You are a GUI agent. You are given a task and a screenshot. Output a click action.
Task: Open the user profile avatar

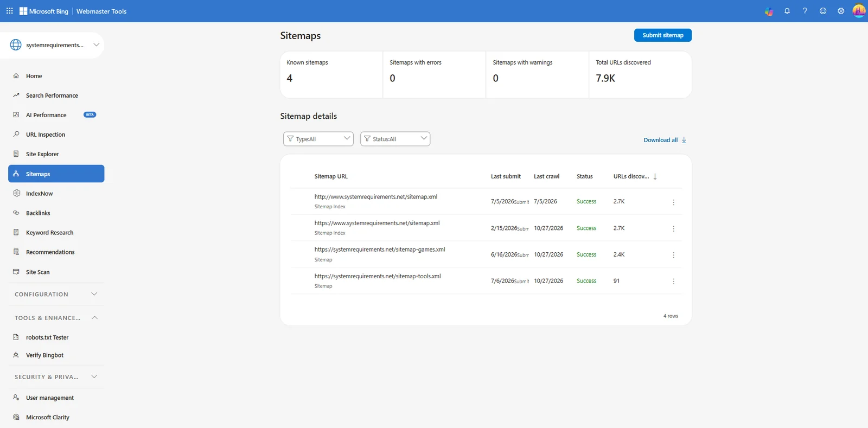(859, 11)
